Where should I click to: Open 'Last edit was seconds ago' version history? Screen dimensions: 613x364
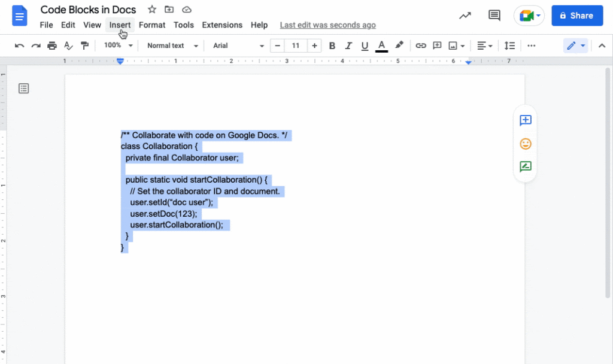pos(327,25)
